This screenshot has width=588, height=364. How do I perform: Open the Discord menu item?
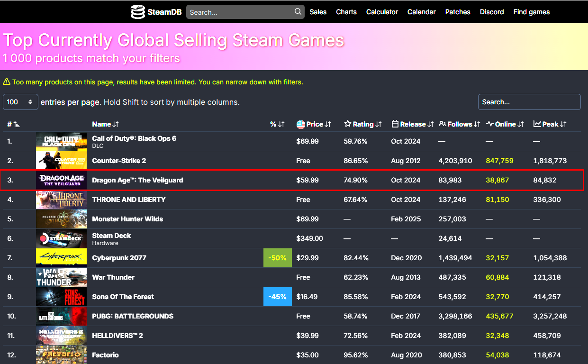[x=492, y=12]
